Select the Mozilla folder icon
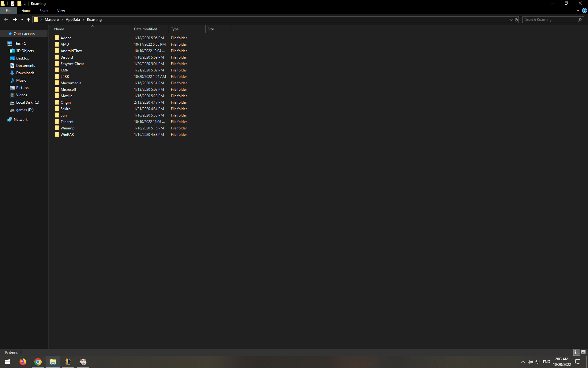The image size is (588, 368). coord(57,96)
